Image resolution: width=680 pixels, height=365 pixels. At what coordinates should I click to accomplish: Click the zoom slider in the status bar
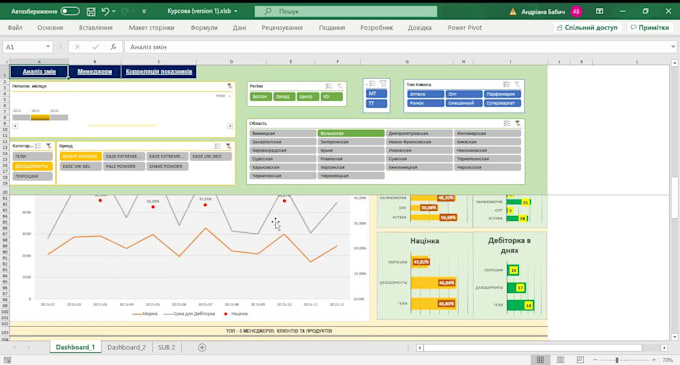pos(617,360)
